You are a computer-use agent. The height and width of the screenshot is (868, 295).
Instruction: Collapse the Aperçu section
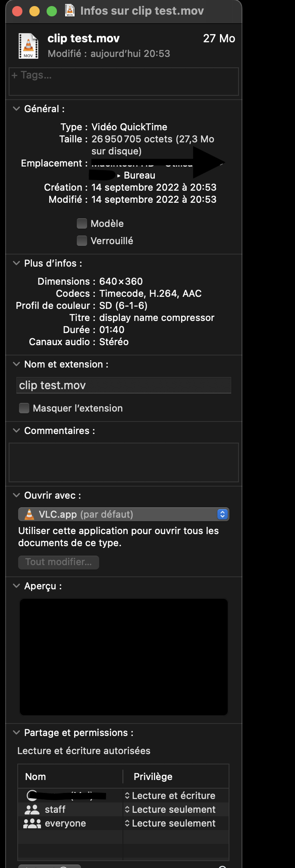(16, 586)
